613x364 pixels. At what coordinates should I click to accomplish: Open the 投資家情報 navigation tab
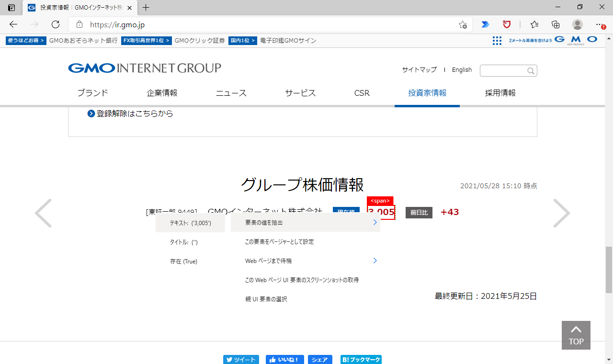427,93
